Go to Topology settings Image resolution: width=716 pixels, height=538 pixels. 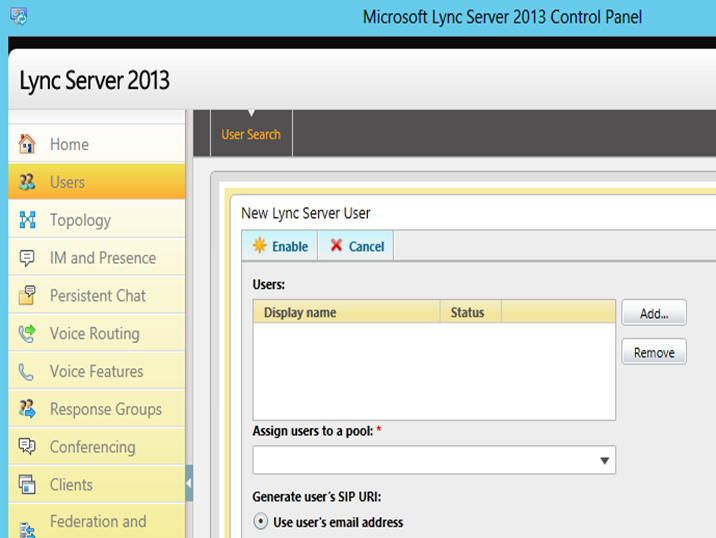(97, 220)
